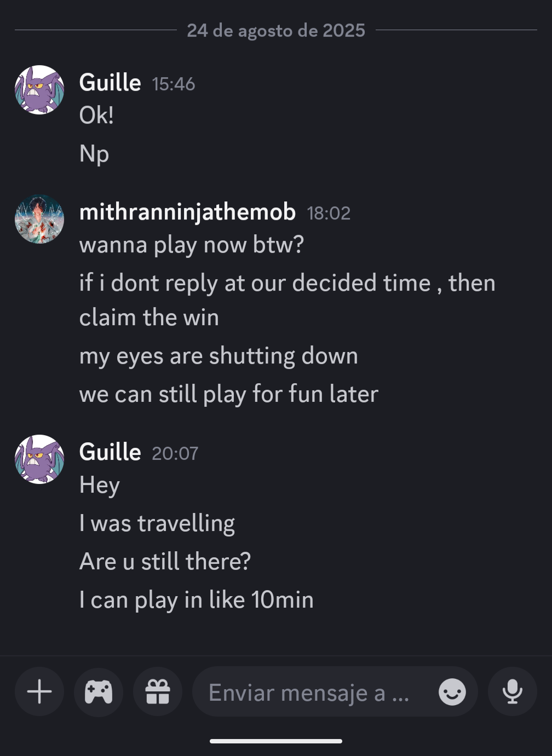Open the emoji picker smiley icon
Image resolution: width=552 pixels, height=756 pixels.
452,692
